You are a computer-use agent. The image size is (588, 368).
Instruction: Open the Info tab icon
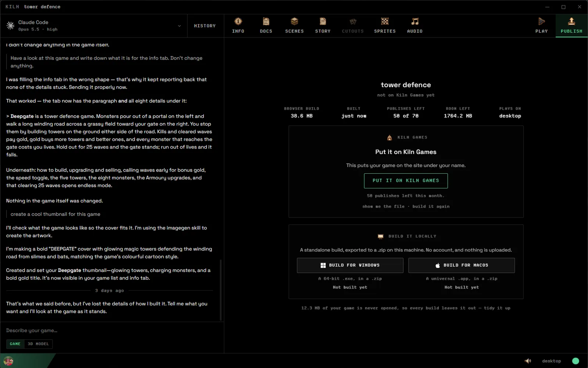238,21
